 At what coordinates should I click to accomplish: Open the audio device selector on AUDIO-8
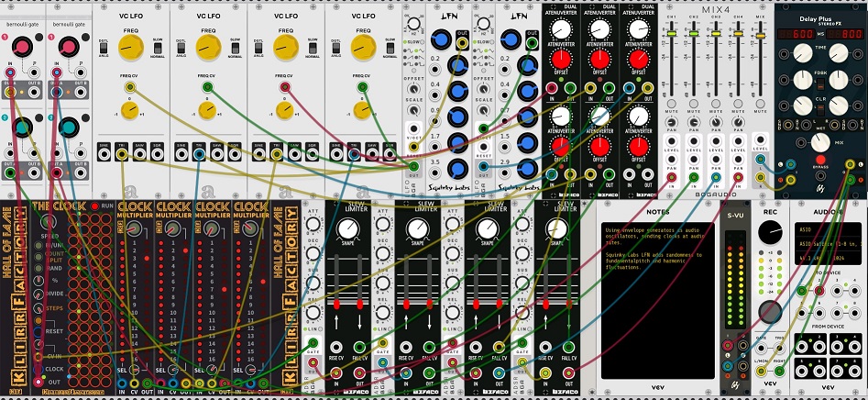829,242
